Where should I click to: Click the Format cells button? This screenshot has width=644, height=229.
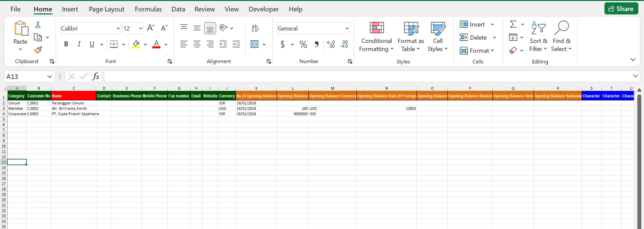tap(477, 50)
